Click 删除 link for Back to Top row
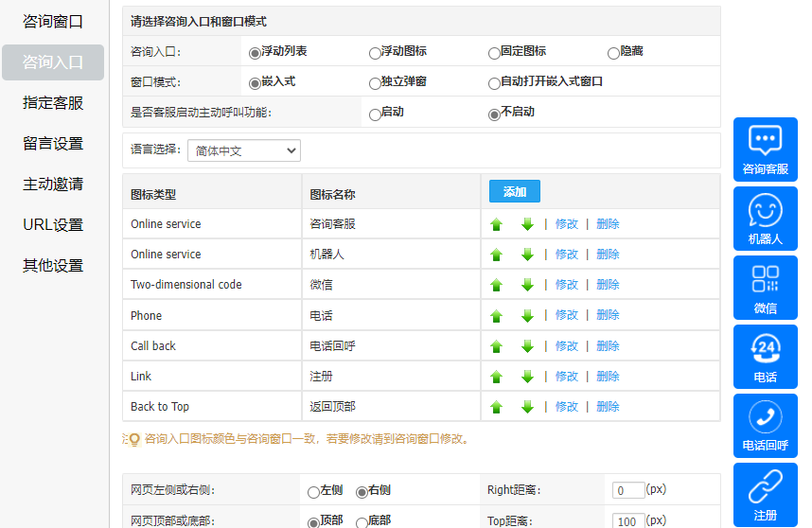This screenshot has height=528, width=812. click(608, 407)
